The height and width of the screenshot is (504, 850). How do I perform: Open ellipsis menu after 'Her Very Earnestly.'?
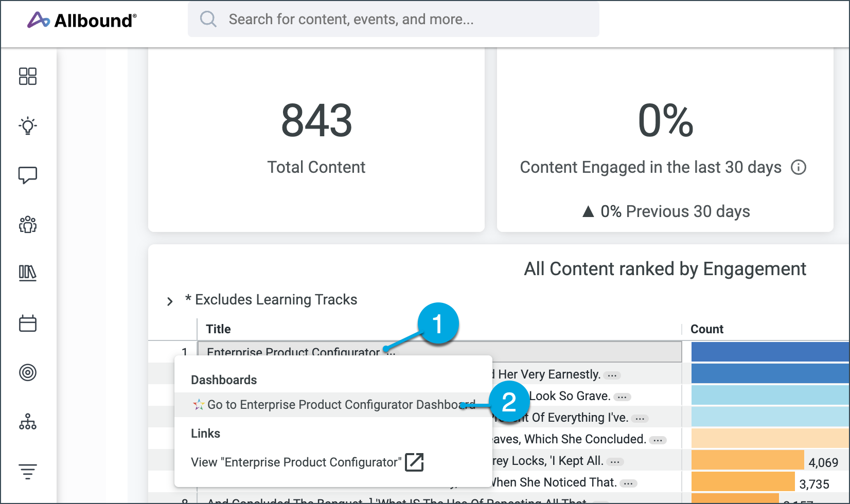point(612,375)
